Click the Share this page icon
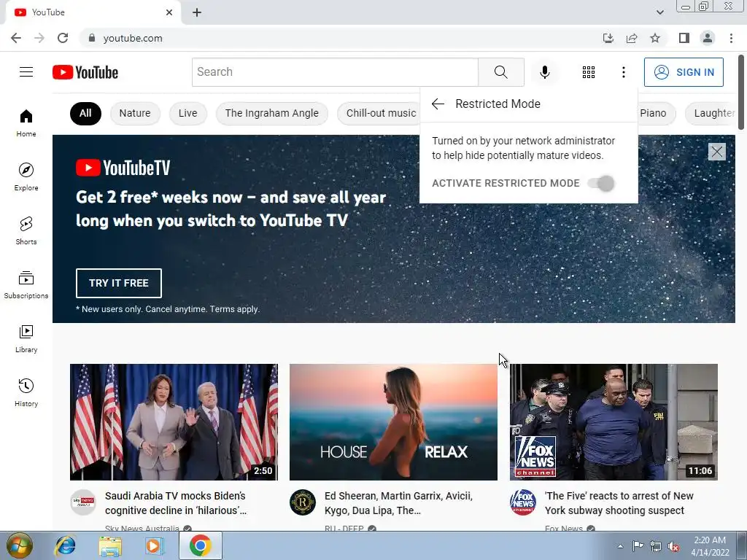Viewport: 747px width, 560px height. click(x=632, y=38)
